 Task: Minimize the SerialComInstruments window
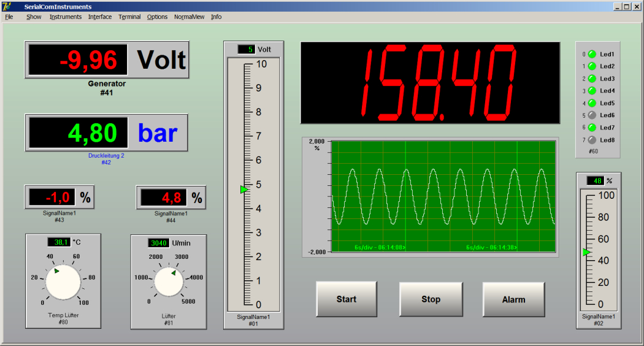point(618,7)
